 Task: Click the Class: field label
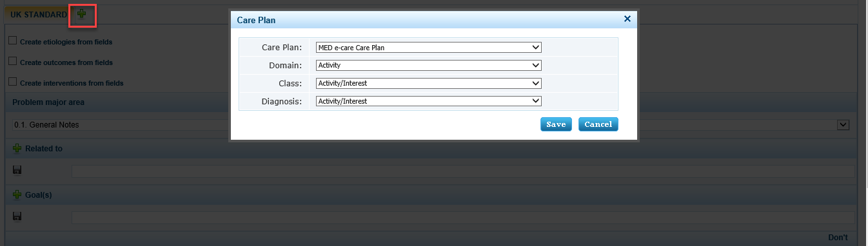click(290, 83)
